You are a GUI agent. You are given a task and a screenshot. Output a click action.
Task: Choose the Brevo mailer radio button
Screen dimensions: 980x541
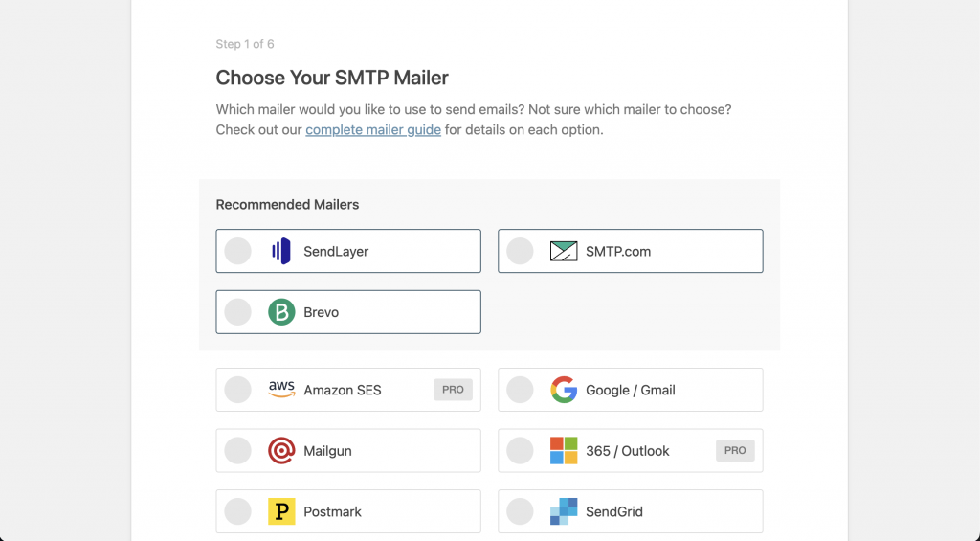(237, 312)
